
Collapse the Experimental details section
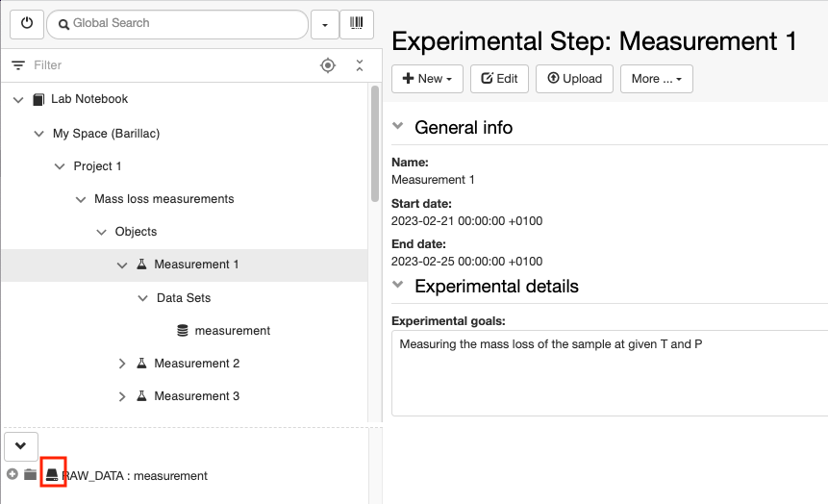397,285
